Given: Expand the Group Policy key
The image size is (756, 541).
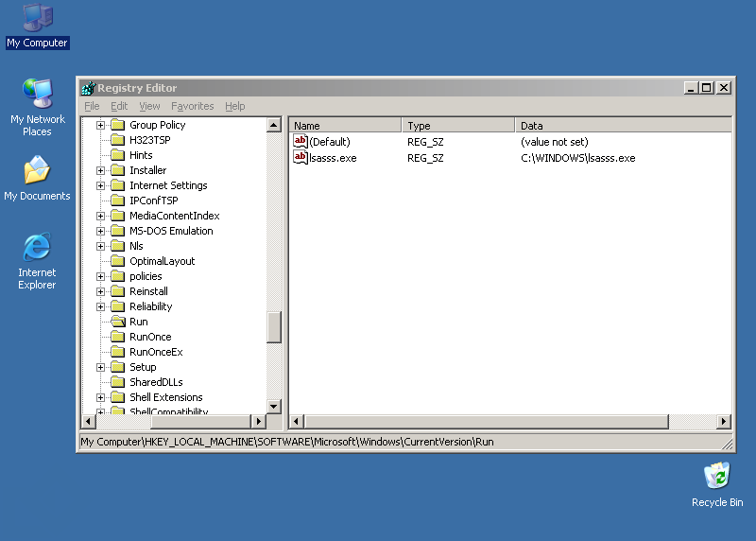Looking at the screenshot, I should click(x=100, y=125).
